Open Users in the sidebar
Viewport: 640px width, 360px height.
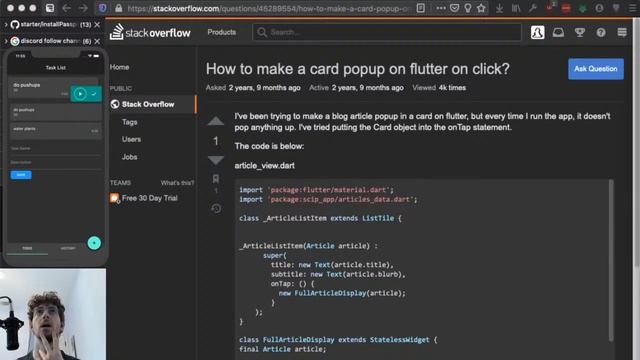[x=131, y=139]
